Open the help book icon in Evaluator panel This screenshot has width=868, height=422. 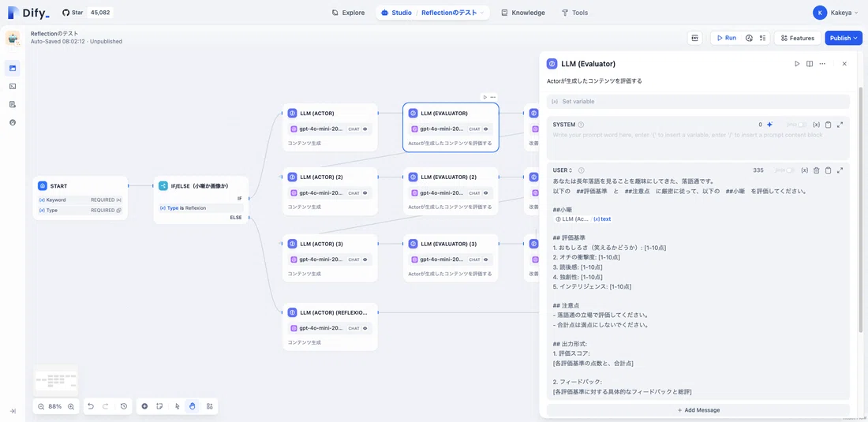click(810, 64)
